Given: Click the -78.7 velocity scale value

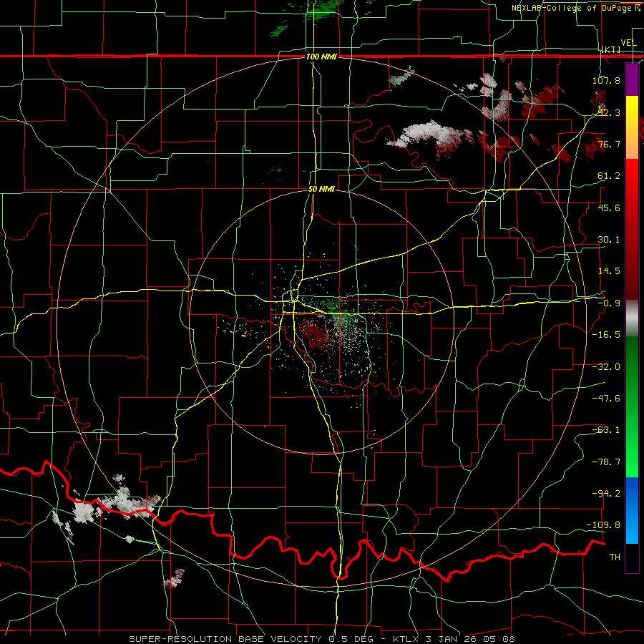Looking at the screenshot, I should coord(606,462).
